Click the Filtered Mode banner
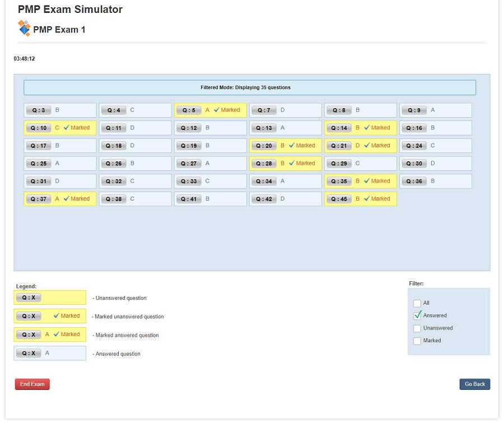This screenshot has width=504, height=423. coord(249,87)
